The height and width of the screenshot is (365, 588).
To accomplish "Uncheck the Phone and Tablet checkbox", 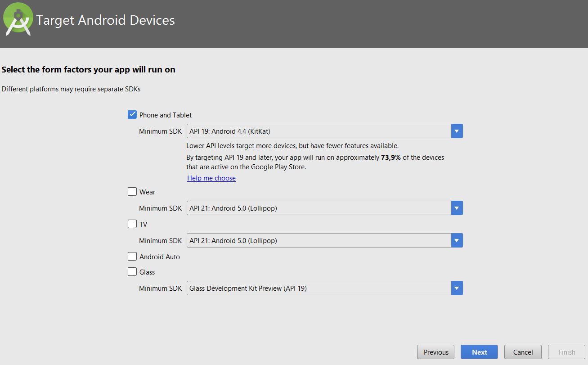I will 132,114.
